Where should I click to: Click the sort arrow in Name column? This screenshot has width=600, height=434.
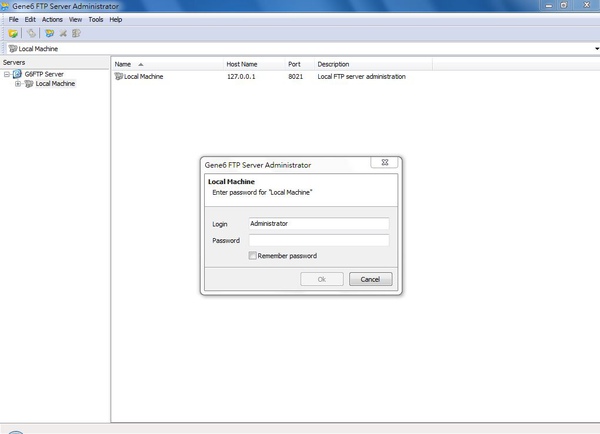coord(141,65)
